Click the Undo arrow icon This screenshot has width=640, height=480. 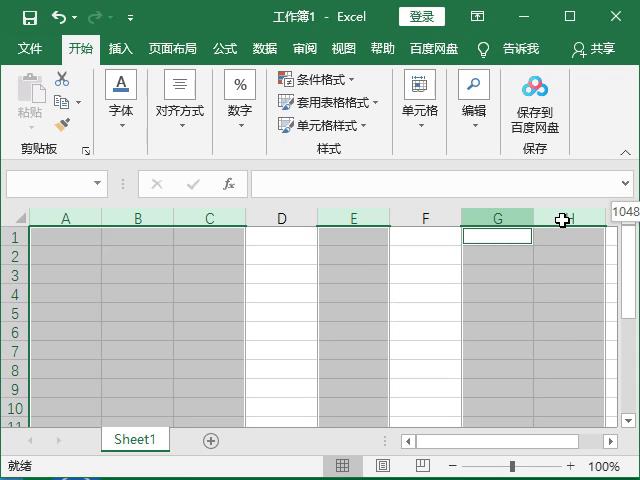click(x=58, y=17)
